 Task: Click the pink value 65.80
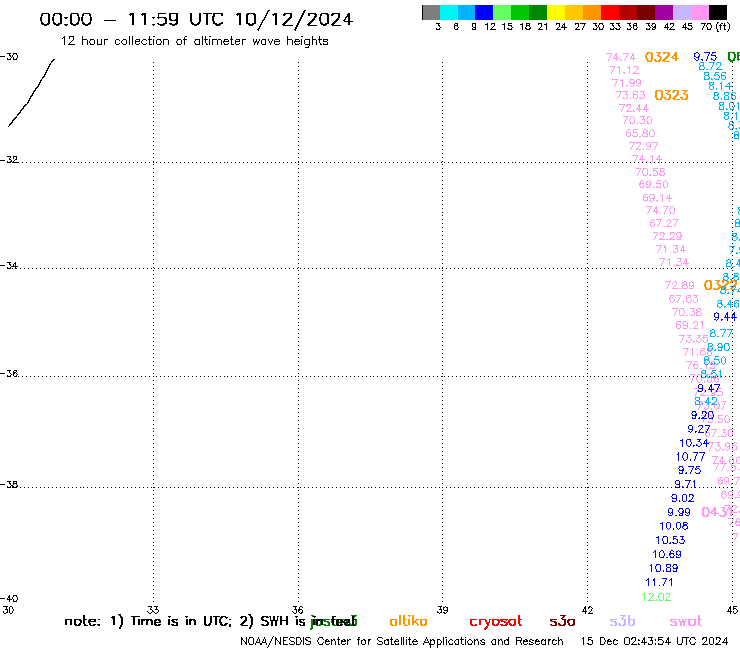point(640,133)
